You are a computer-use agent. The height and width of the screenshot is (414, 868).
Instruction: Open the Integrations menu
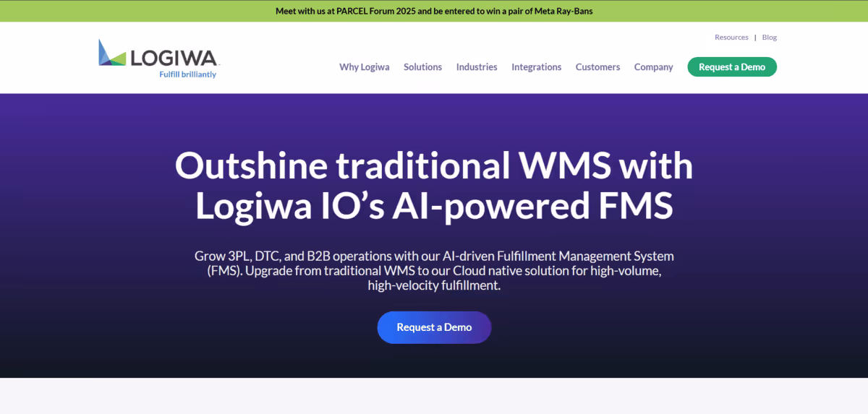(537, 67)
